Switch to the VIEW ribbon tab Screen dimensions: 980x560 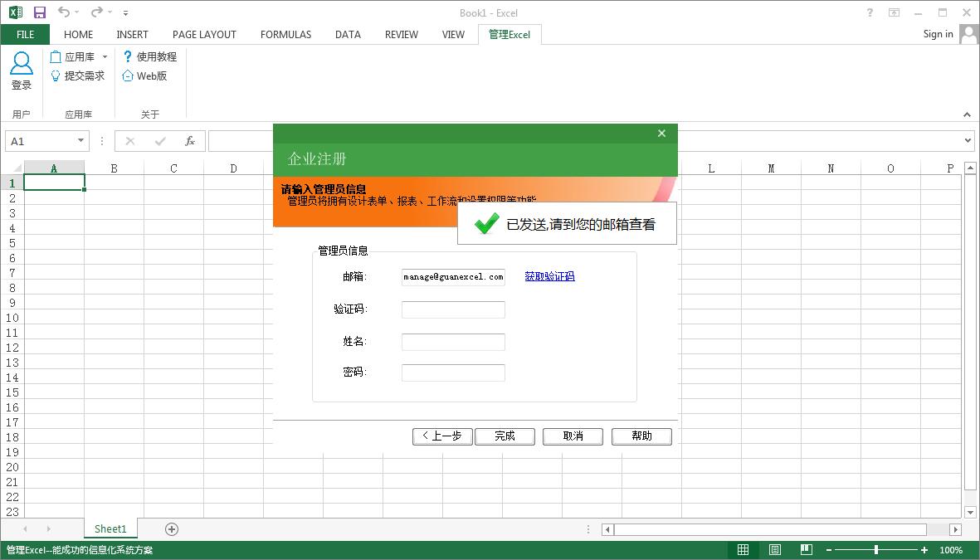pos(453,34)
